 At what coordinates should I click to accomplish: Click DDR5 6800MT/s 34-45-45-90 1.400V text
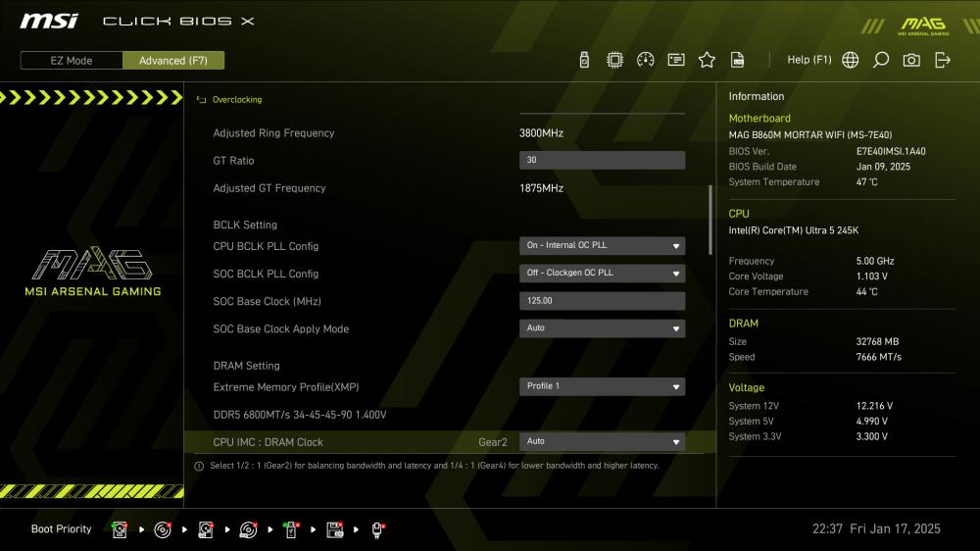click(300, 415)
